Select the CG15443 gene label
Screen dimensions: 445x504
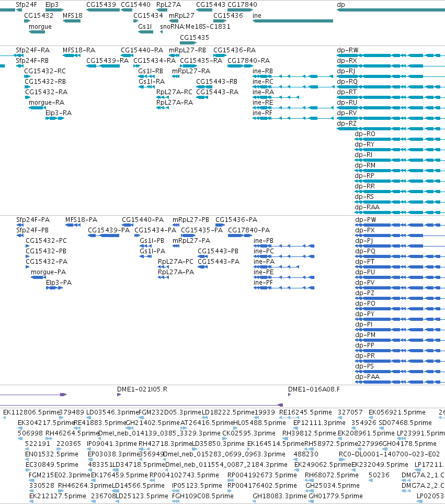(x=211, y=5)
